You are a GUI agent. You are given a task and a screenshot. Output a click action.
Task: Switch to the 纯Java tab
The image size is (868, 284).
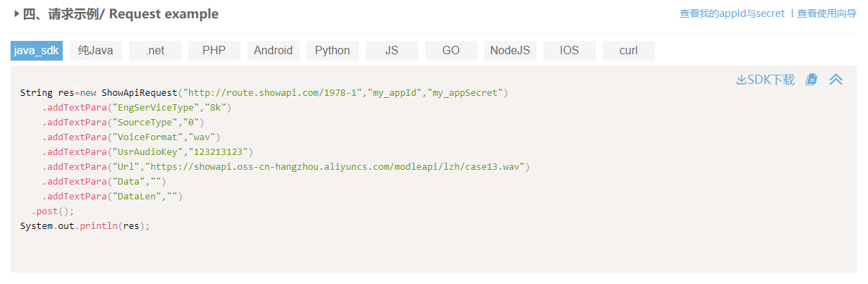tap(96, 51)
